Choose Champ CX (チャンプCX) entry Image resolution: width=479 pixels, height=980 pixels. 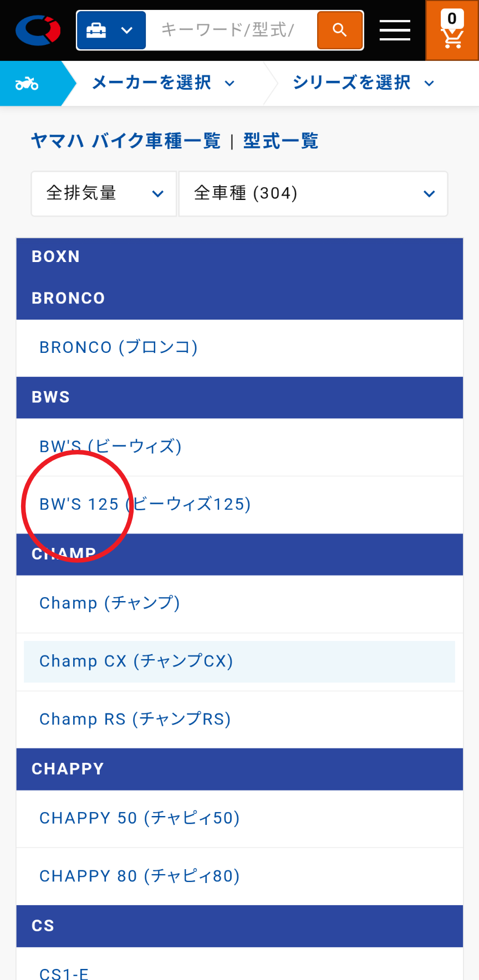136,661
